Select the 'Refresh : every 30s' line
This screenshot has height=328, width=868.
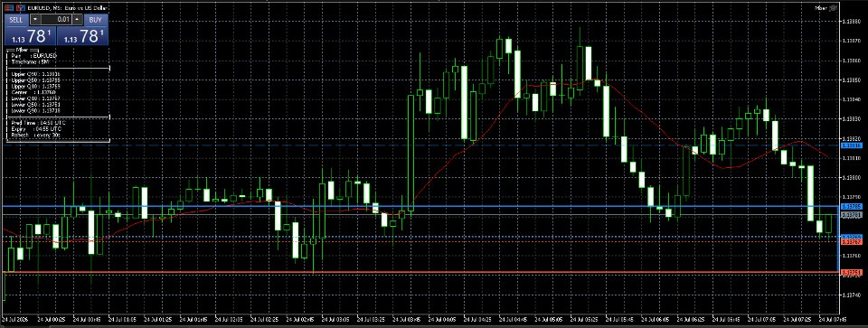point(35,135)
